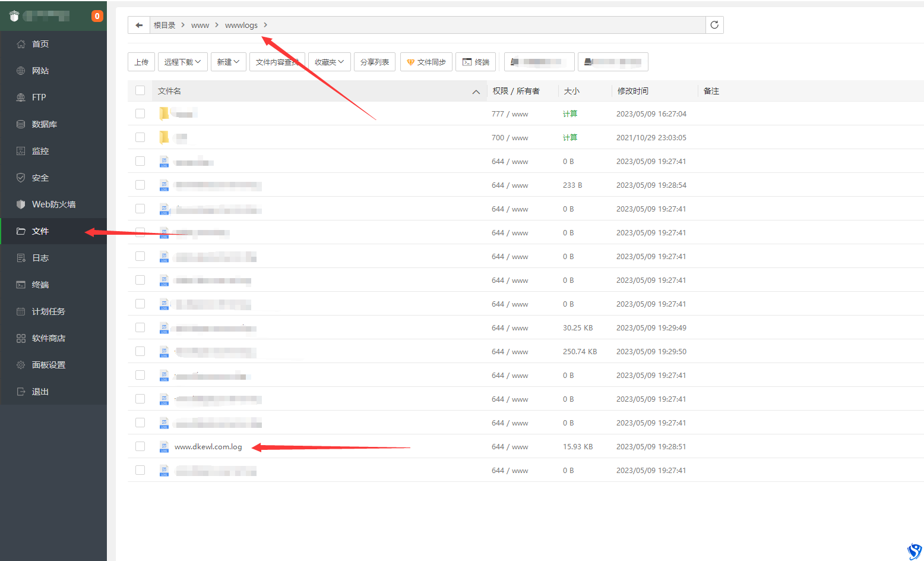Expand the 新建 dropdown
Screen dimensions: 924x561
(229, 62)
